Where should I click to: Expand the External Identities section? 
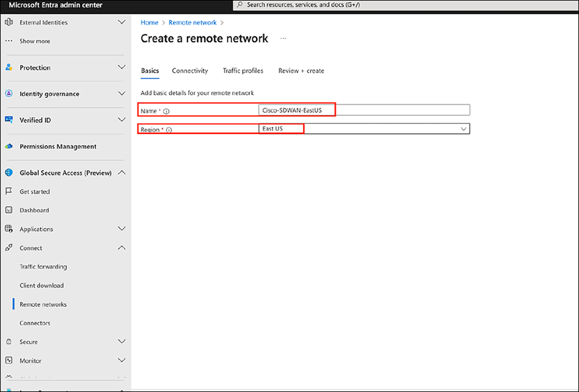coord(121,21)
